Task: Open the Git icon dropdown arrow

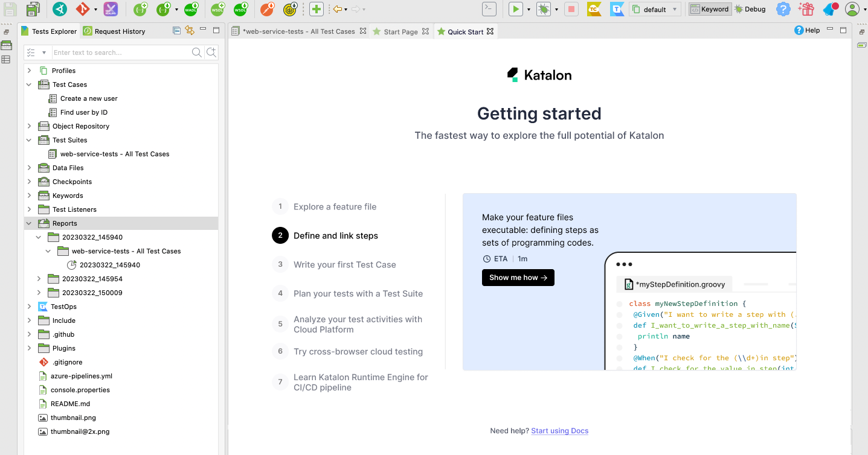Action: click(x=95, y=10)
